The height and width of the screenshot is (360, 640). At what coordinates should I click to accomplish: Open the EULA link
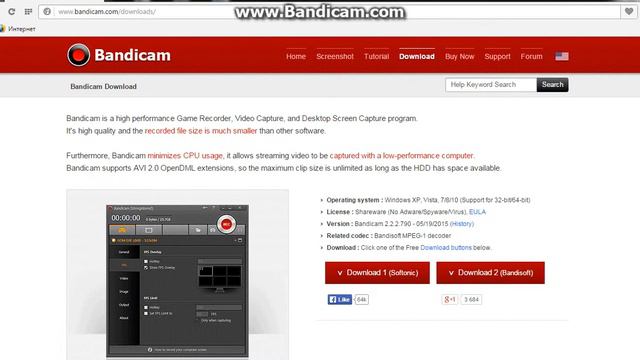click(477, 212)
